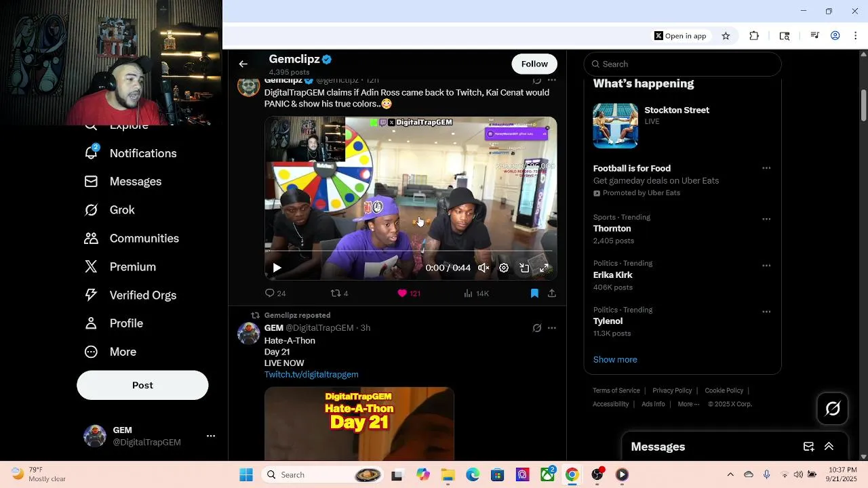Click Show more under What's happening
The height and width of the screenshot is (488, 868).
pyautogui.click(x=615, y=360)
